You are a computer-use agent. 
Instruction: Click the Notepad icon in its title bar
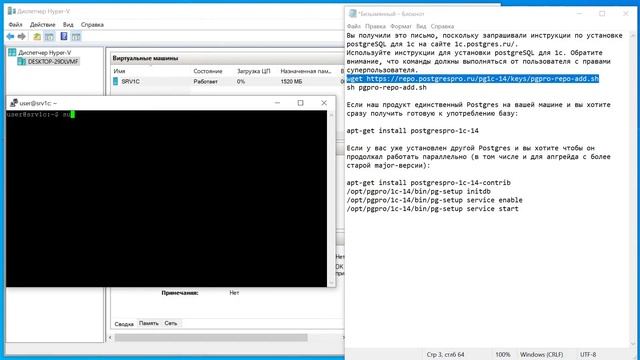(x=353, y=13)
